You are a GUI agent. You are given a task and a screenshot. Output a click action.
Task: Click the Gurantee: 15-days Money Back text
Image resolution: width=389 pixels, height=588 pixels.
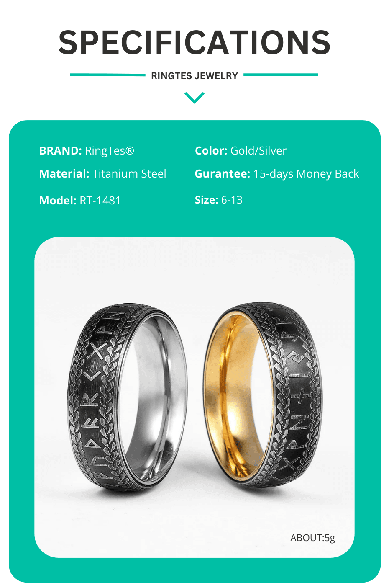coord(277,174)
